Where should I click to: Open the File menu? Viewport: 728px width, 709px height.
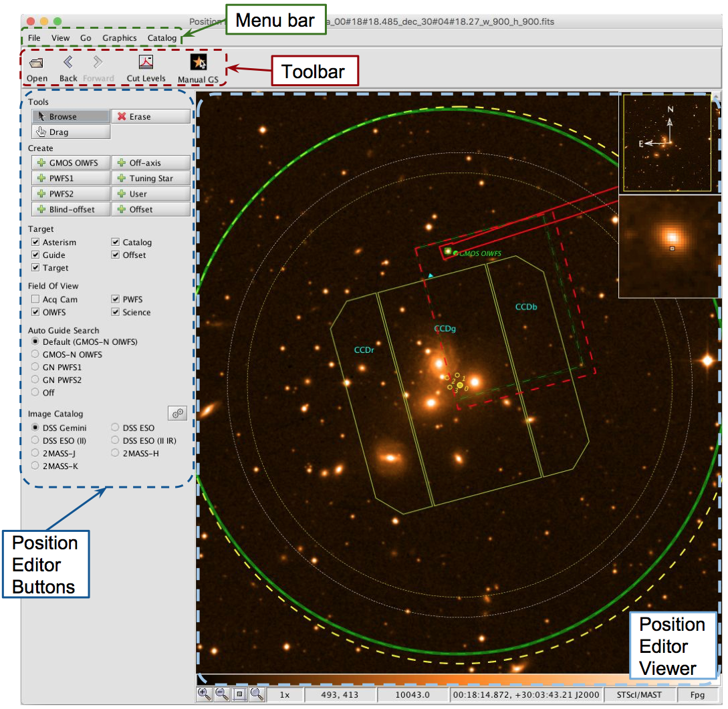(x=34, y=38)
